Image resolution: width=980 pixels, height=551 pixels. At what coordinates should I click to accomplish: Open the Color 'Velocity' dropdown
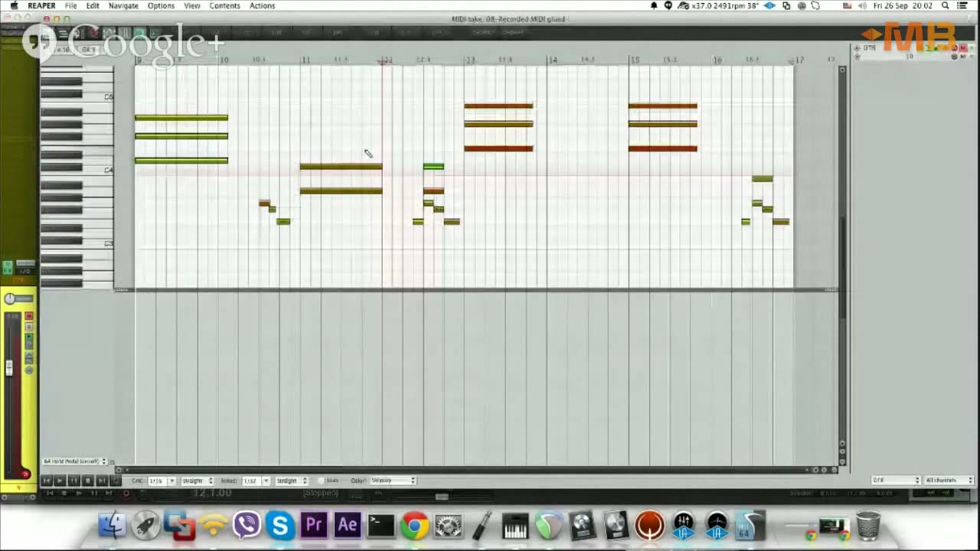[393, 481]
